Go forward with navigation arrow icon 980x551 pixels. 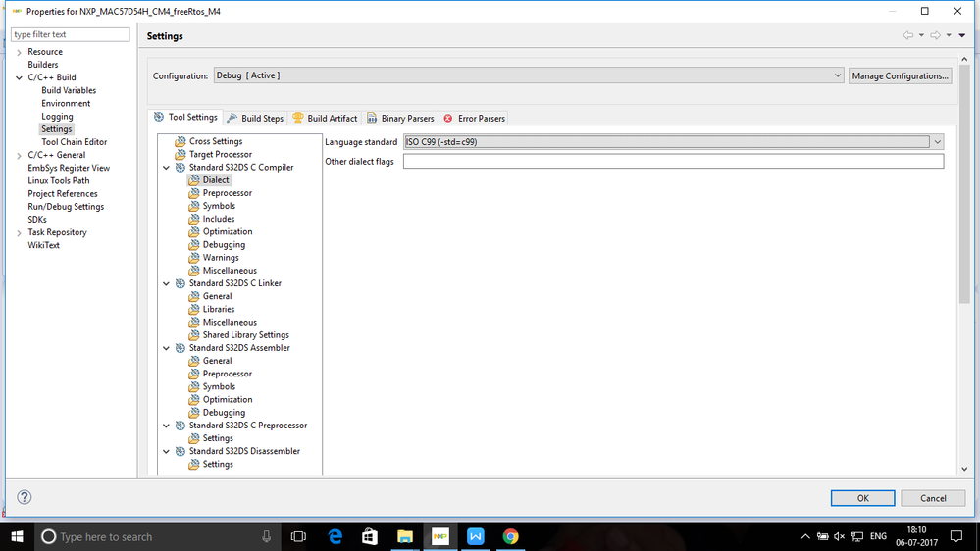pos(935,35)
